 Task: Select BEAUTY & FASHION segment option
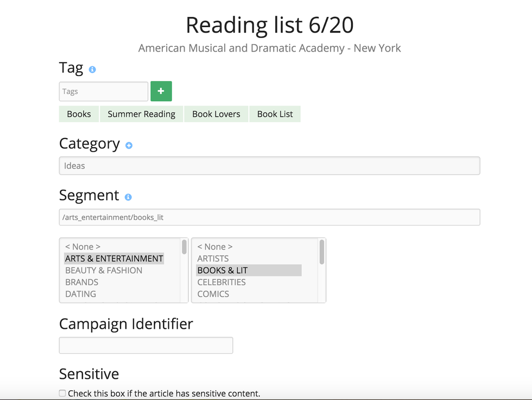[x=104, y=271]
